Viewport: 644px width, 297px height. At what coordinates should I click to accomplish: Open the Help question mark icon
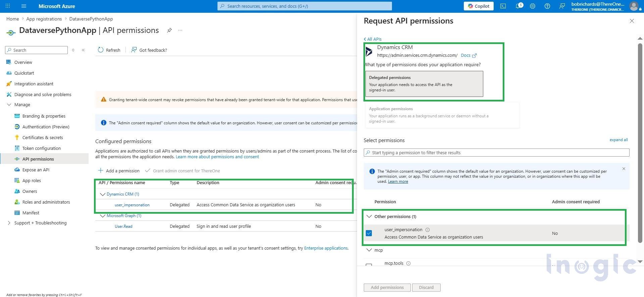pos(547,6)
